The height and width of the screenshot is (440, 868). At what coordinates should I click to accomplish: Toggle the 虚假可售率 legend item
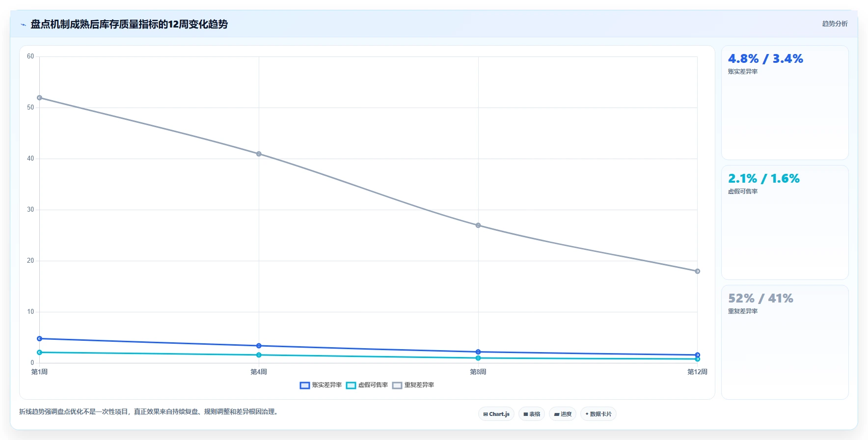pyautogui.click(x=367, y=385)
